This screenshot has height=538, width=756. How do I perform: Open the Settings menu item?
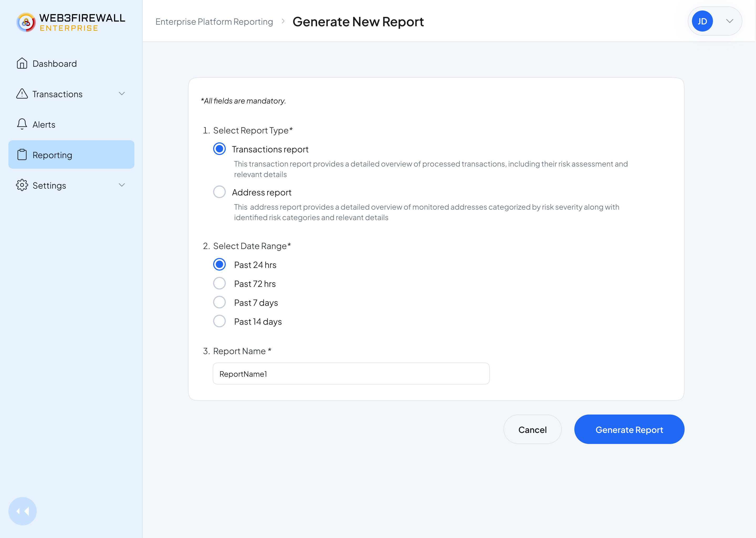coord(71,185)
